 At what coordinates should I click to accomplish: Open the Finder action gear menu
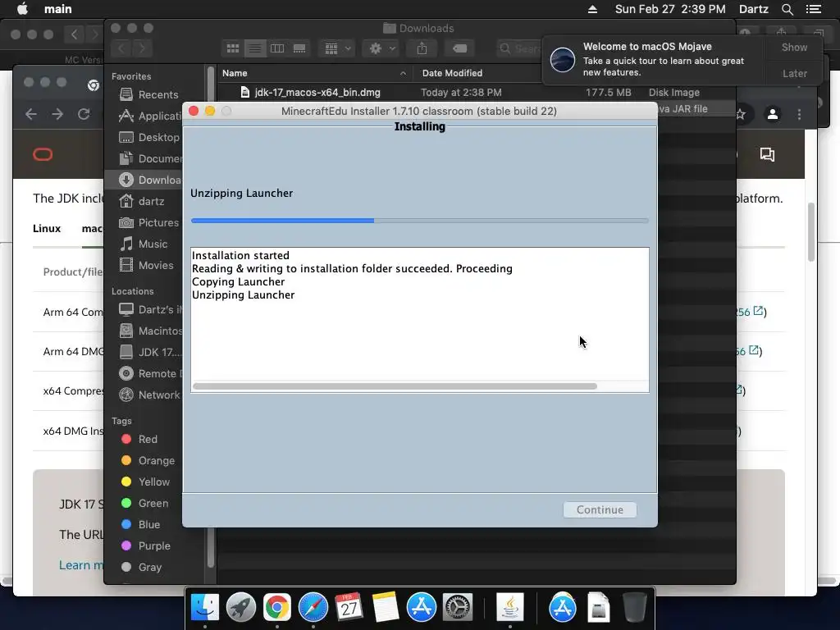(381, 48)
